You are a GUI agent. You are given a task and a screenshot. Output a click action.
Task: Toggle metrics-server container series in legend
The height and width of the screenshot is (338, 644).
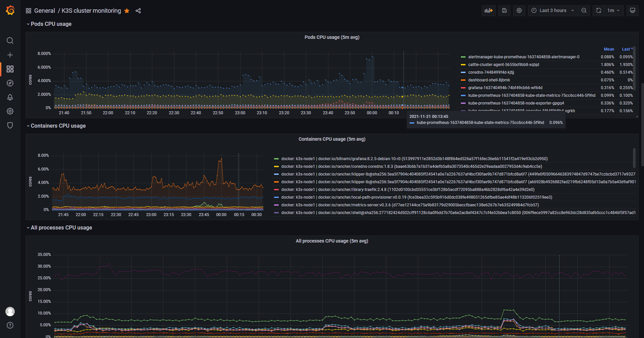click(x=410, y=205)
